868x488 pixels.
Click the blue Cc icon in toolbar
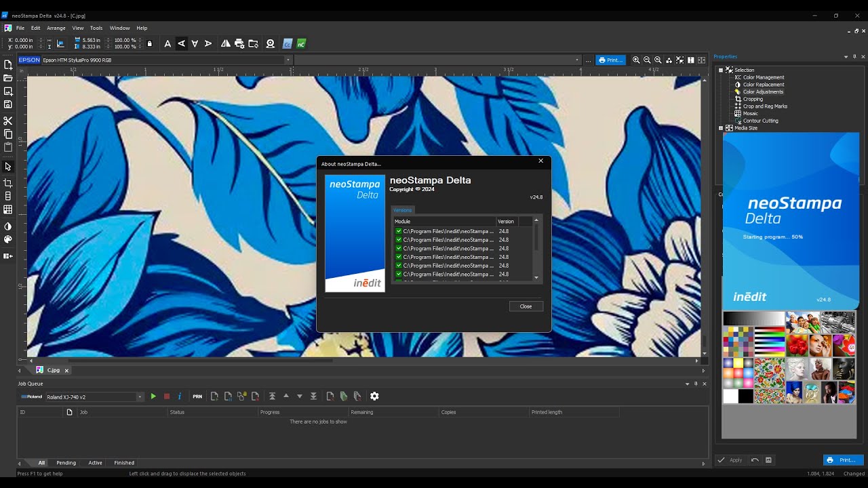tap(288, 43)
